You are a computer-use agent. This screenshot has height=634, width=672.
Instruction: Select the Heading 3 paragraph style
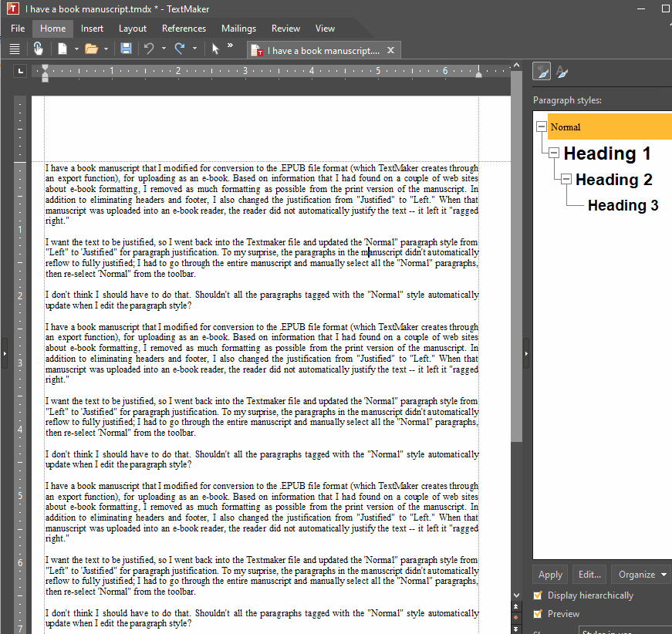pyautogui.click(x=623, y=205)
